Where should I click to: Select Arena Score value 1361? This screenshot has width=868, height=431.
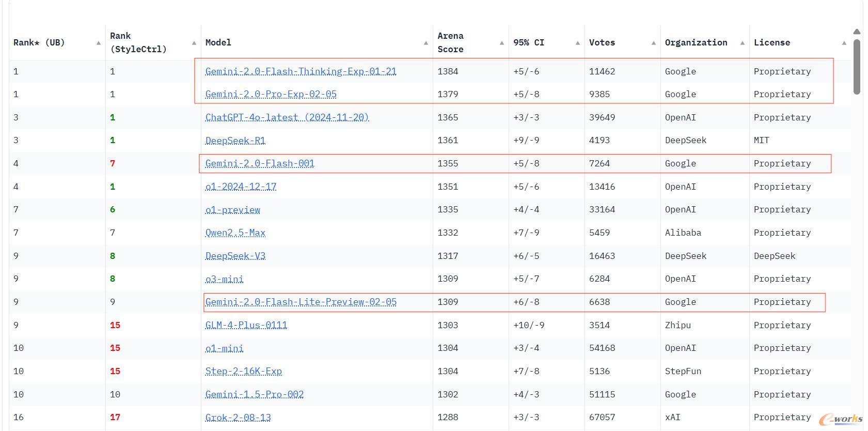point(448,140)
